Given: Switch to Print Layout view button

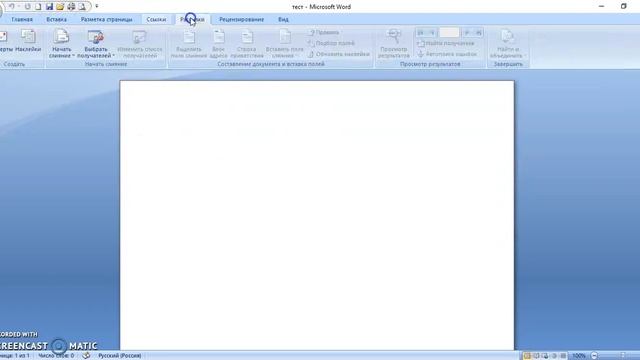Looking at the screenshot, I should (527, 356).
